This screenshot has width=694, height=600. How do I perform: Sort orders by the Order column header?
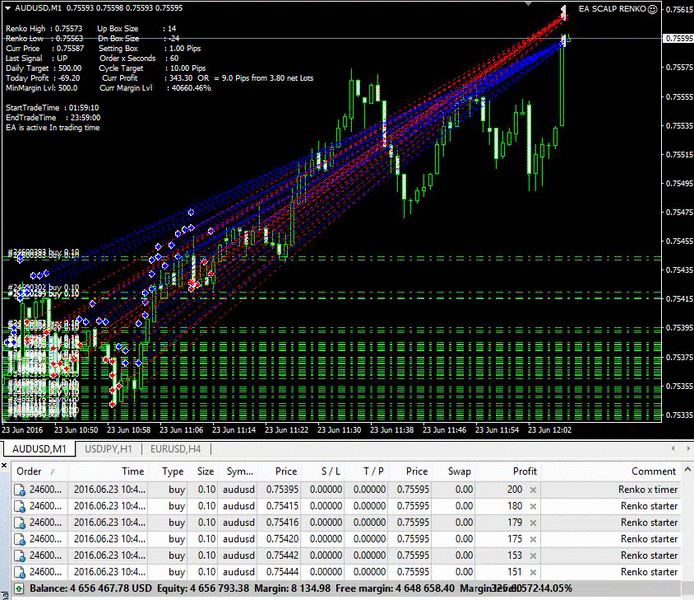click(30, 471)
